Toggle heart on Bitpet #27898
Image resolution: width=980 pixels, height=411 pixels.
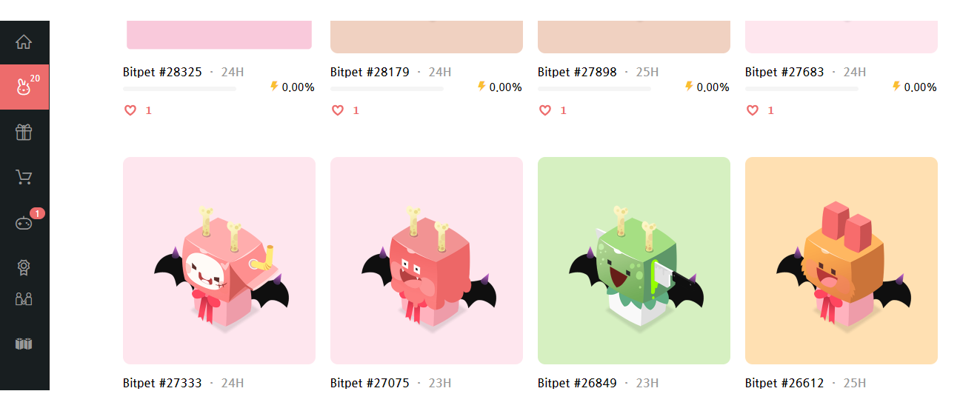pos(545,110)
